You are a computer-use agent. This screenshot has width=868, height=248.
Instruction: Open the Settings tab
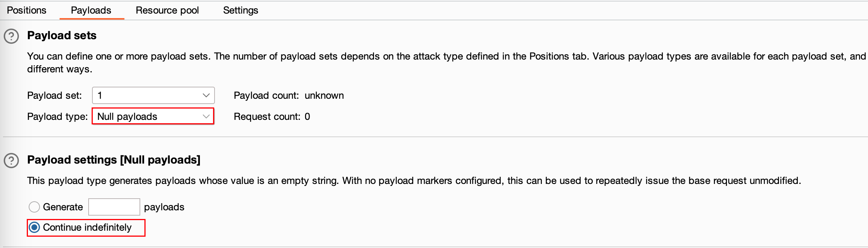(x=241, y=10)
